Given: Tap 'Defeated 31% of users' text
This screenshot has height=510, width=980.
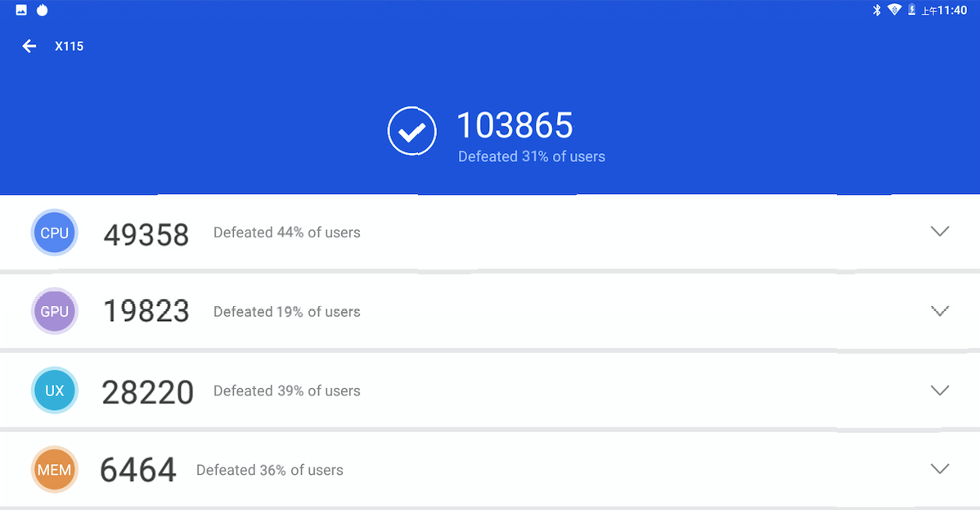Looking at the screenshot, I should (x=531, y=156).
